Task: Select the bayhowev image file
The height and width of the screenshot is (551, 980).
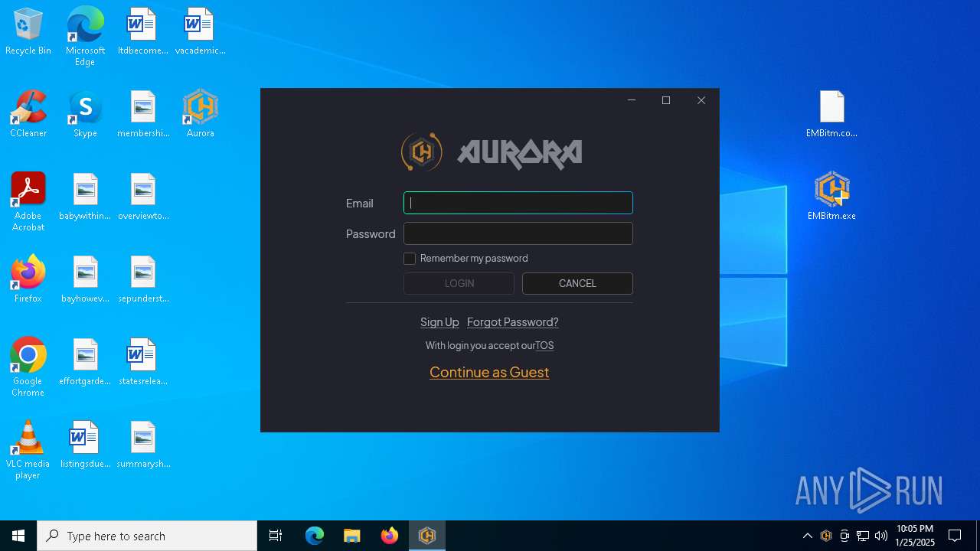Action: pyautogui.click(x=85, y=280)
